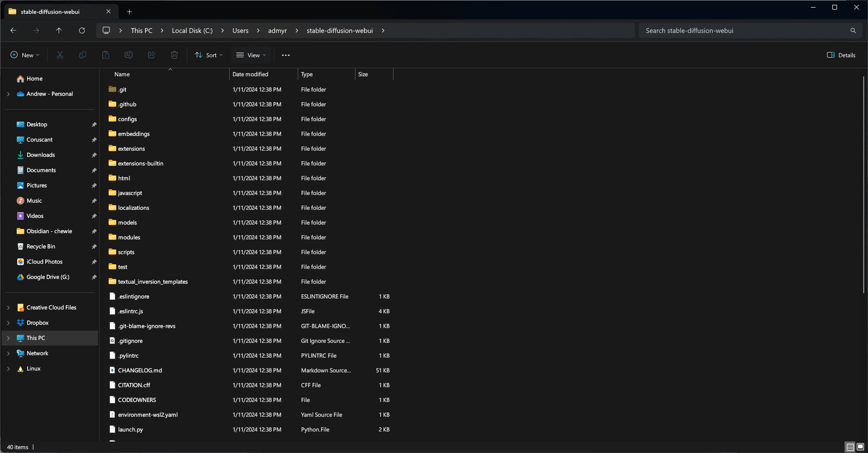Click This PC in address breadcrumb
The height and width of the screenshot is (453, 868).
(141, 31)
